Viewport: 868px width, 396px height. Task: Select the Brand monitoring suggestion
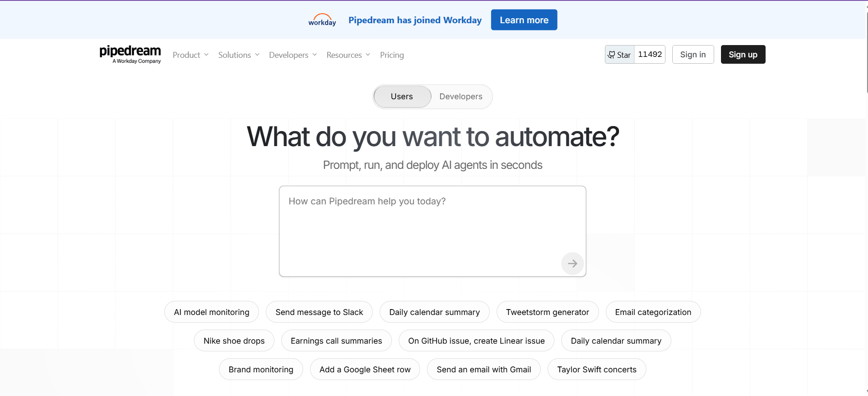(261, 370)
